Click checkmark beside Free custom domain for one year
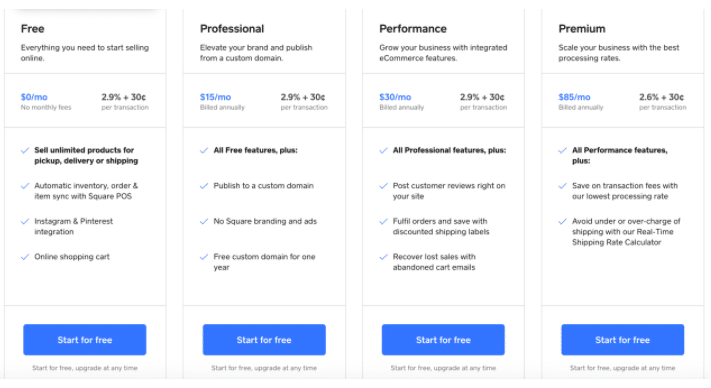 pyautogui.click(x=204, y=257)
